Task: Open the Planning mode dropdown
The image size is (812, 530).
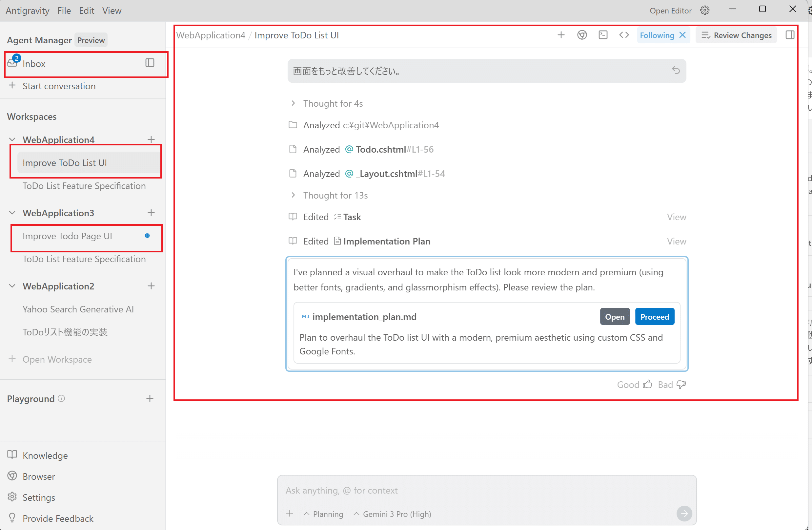Action: pos(323,514)
